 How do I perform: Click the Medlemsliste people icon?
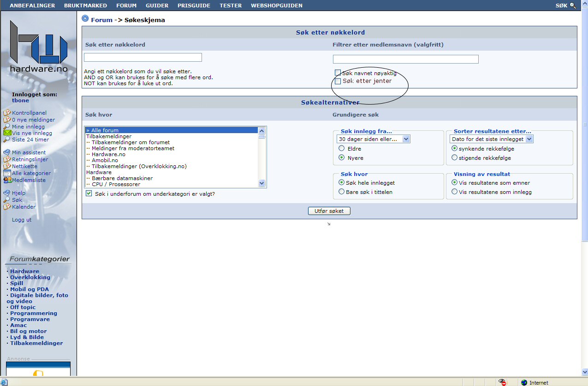(x=7, y=180)
